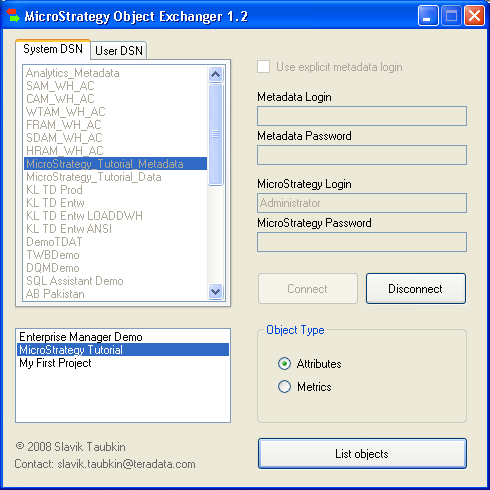Select MicroStrategy Tutorial project
This screenshot has height=490, width=490.
tap(123, 350)
